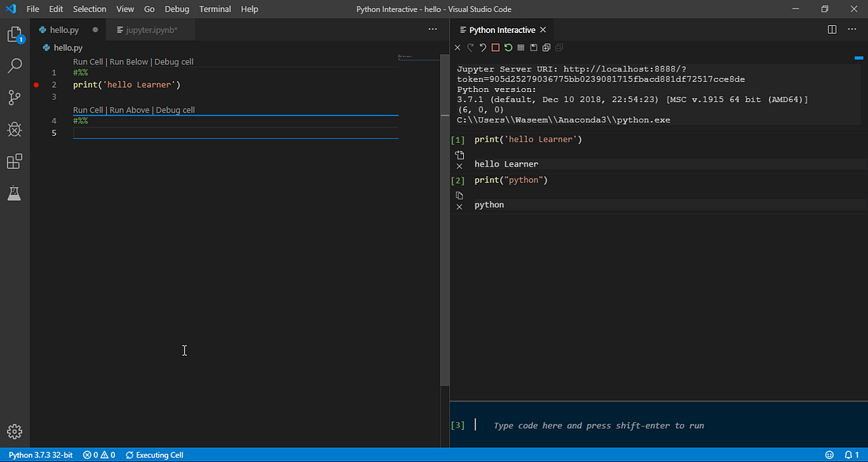Collapse the python output cell using its X toggle
The image size is (868, 462).
click(459, 207)
